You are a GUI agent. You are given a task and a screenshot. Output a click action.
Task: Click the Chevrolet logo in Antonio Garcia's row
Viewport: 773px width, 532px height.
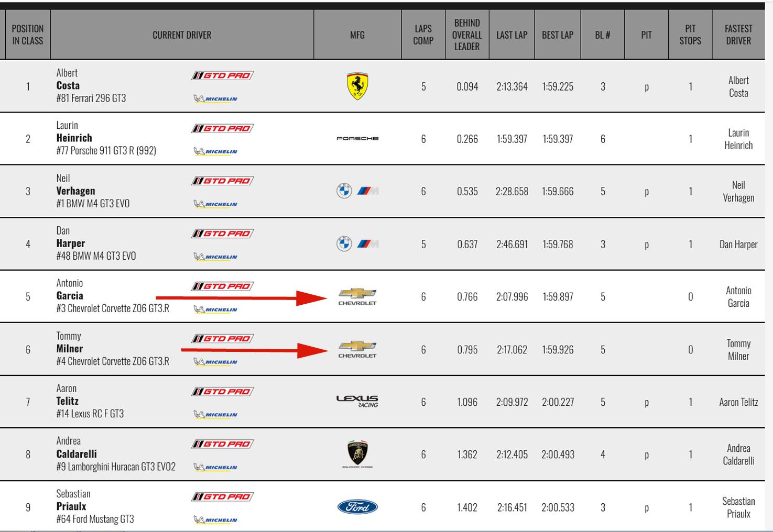(357, 296)
